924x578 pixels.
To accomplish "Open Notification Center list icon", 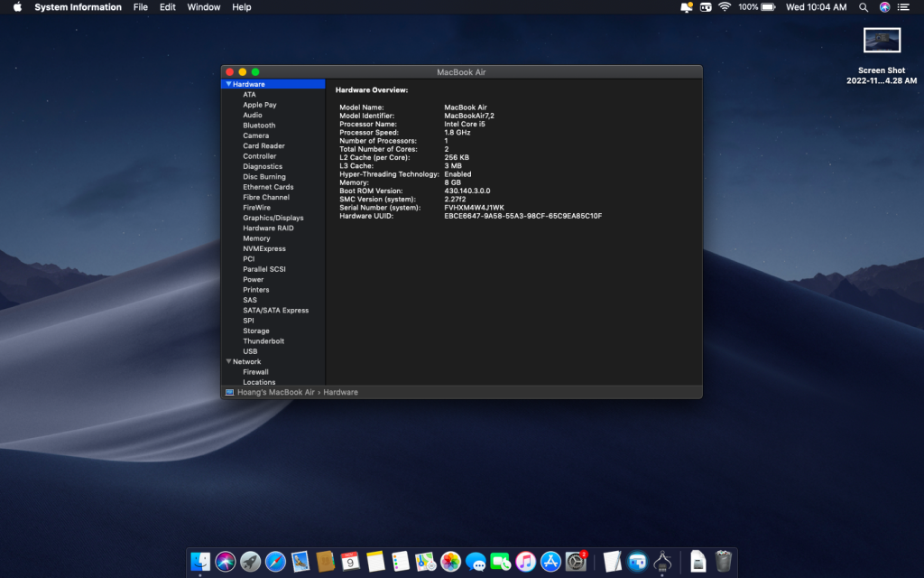I will 903,7.
